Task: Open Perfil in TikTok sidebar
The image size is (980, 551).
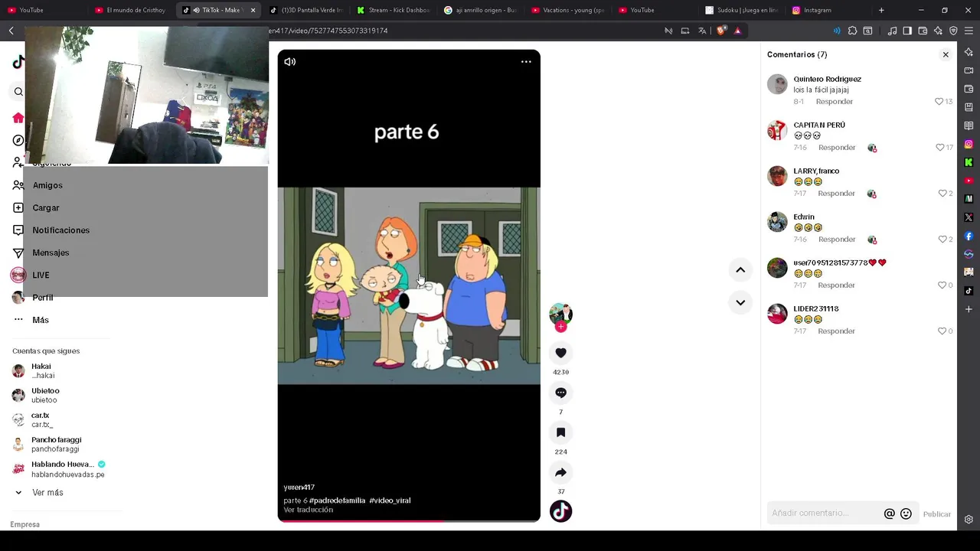Action: (x=42, y=298)
